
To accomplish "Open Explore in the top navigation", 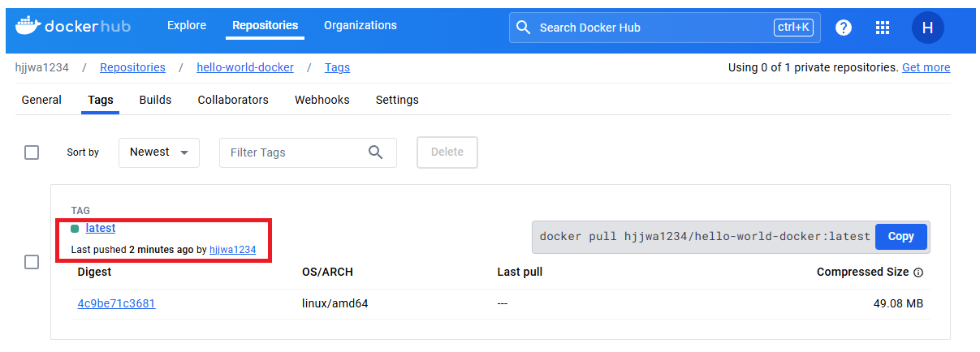I will [x=187, y=25].
